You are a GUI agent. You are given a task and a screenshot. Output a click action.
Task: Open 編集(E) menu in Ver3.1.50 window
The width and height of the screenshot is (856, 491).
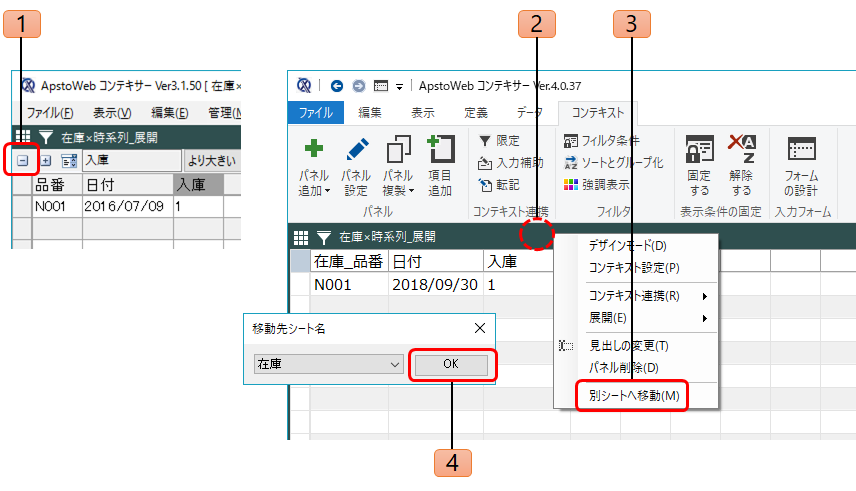click(x=170, y=113)
